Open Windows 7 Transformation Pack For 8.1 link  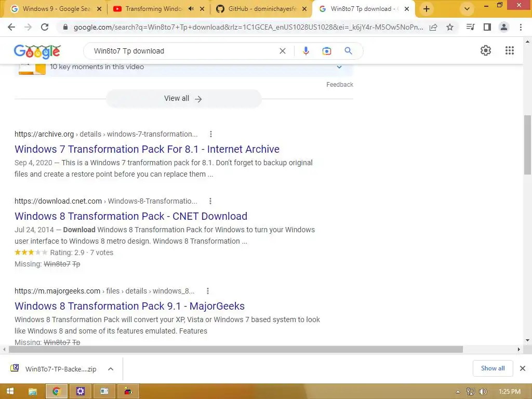[x=147, y=149]
